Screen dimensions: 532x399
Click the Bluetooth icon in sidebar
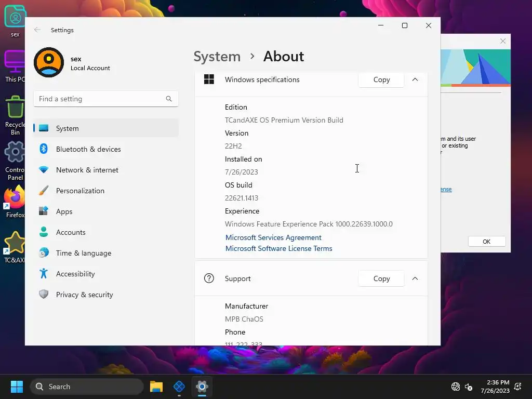coord(44,149)
